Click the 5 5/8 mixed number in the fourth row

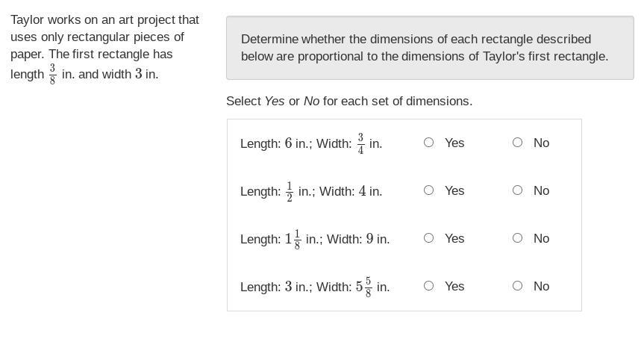pyautogui.click(x=364, y=287)
